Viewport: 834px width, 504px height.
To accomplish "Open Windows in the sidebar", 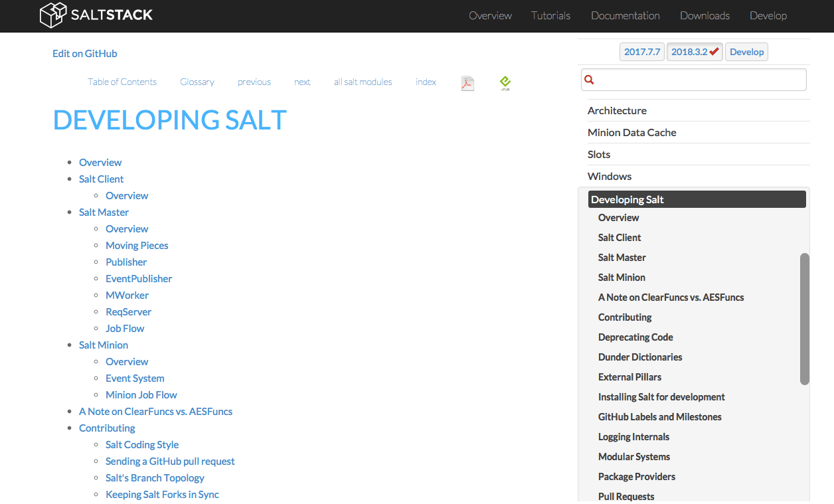I will (610, 177).
